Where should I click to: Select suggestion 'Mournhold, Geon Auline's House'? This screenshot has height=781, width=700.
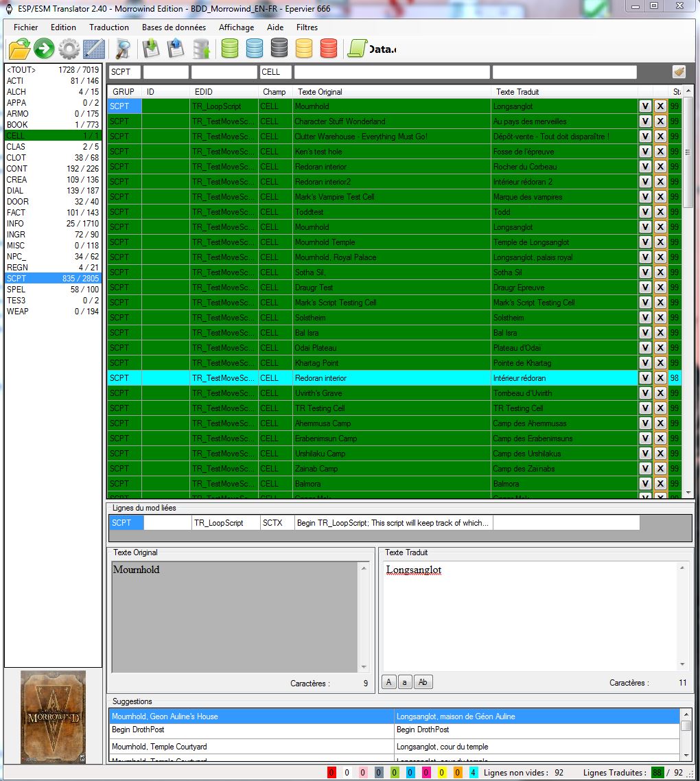pos(251,716)
